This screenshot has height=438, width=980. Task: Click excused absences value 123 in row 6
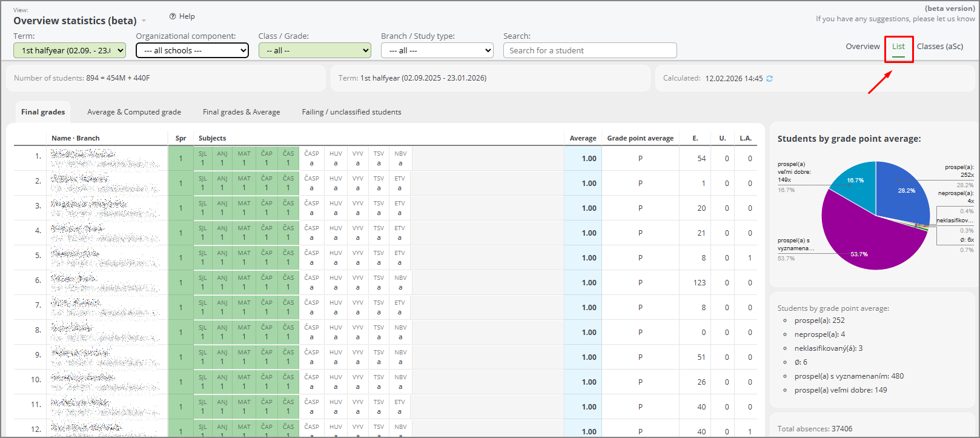700,283
